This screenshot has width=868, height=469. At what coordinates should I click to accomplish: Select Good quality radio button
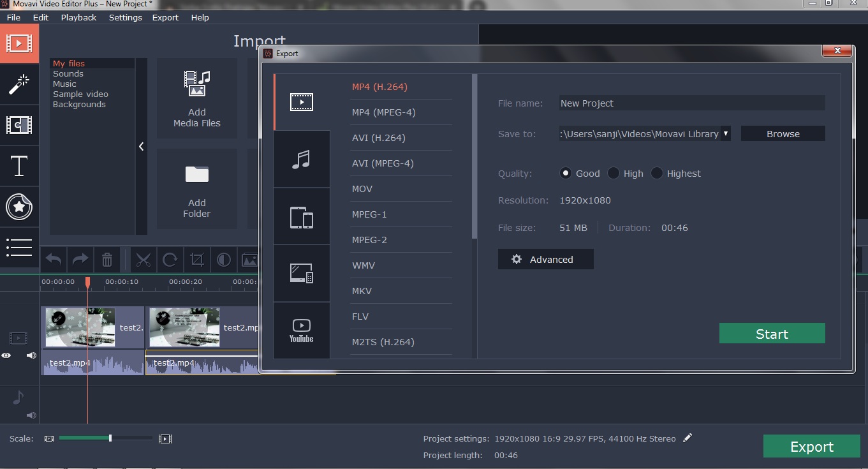[x=565, y=173]
